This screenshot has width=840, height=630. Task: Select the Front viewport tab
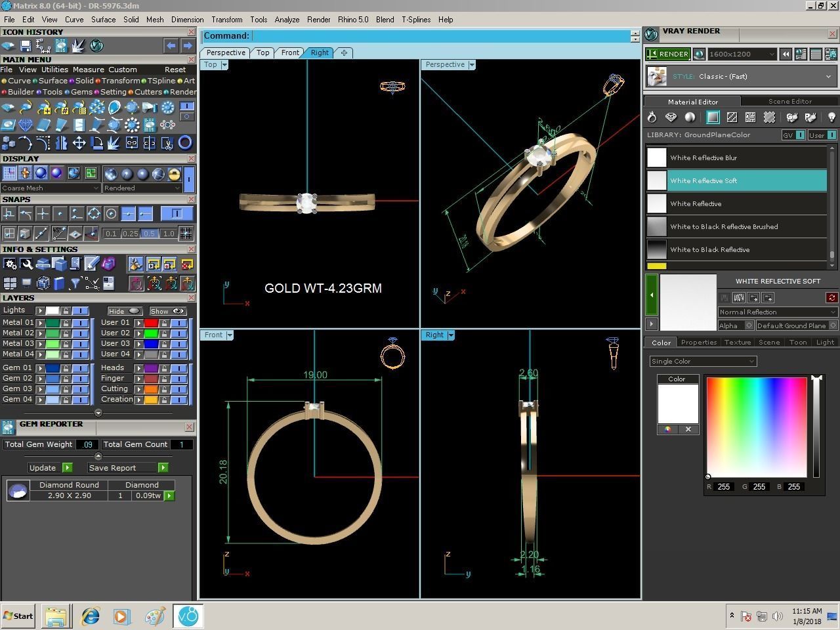[290, 52]
